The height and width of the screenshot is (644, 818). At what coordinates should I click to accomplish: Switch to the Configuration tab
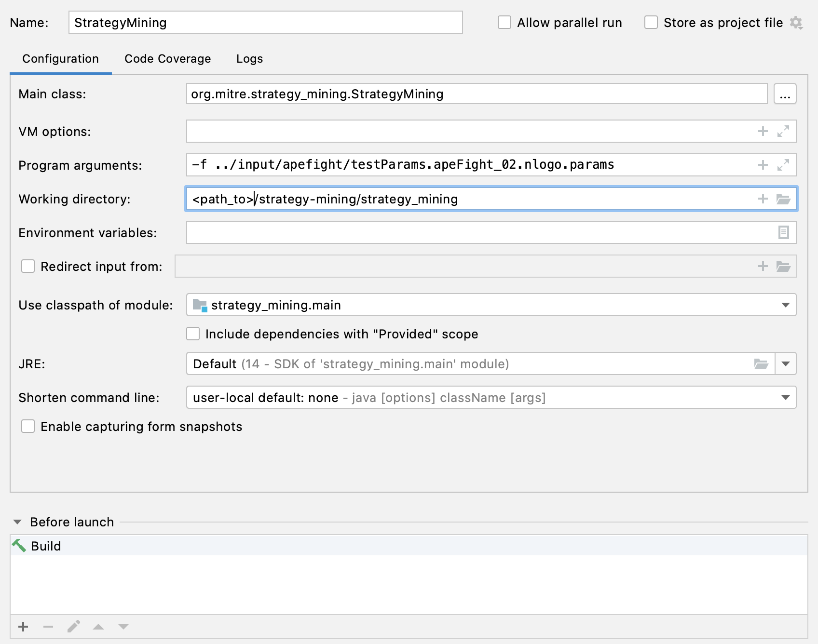[60, 59]
